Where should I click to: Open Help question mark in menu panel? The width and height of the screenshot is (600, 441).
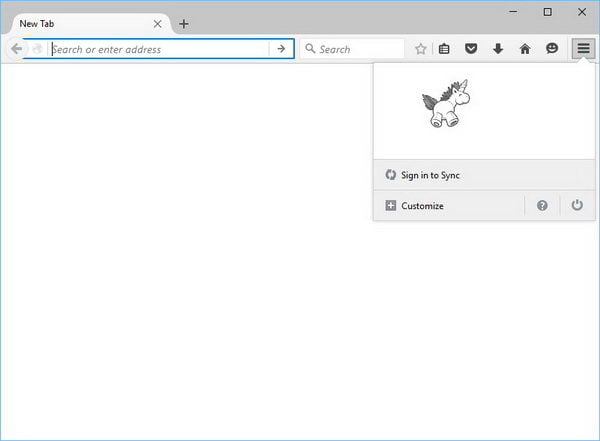coord(542,205)
